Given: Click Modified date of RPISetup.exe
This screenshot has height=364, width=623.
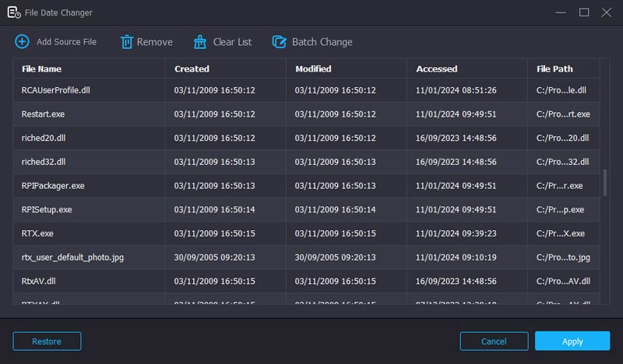Looking at the screenshot, I should pos(336,209).
